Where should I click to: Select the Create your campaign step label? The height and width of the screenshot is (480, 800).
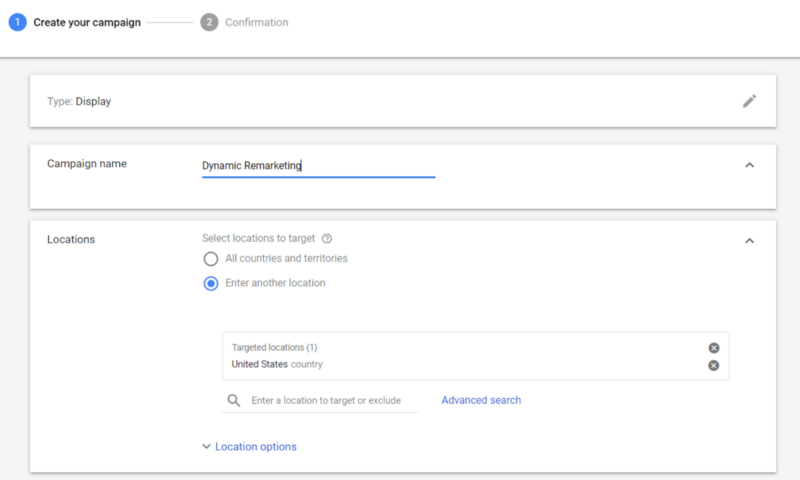(x=87, y=22)
